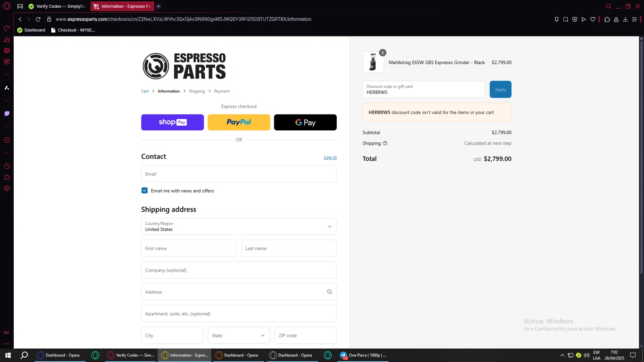Click the Log in link
Viewport: 644px width, 362px height.
click(330, 157)
